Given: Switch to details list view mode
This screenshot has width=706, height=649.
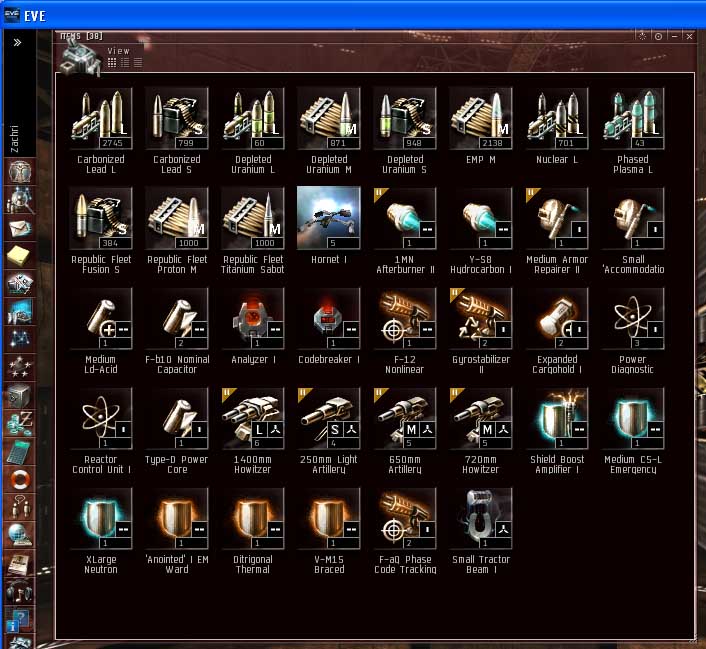Looking at the screenshot, I should (x=125, y=63).
